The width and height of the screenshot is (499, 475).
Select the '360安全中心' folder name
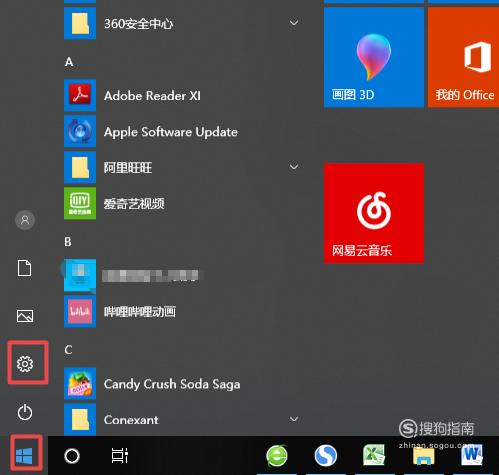pos(139,24)
